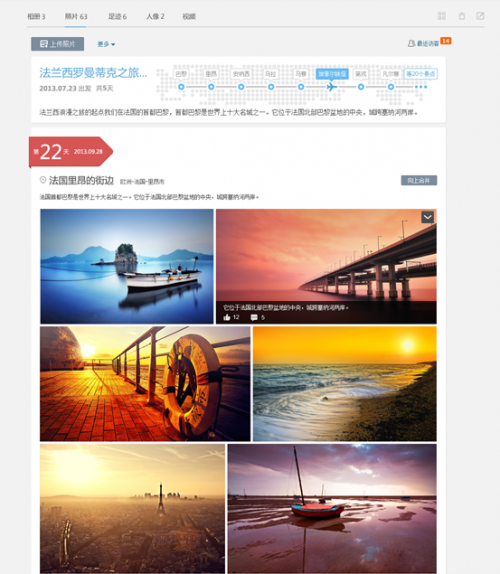Click the route dot under 安纳西
Image resolution: width=500 pixels, height=574 pixels.
pos(241,87)
